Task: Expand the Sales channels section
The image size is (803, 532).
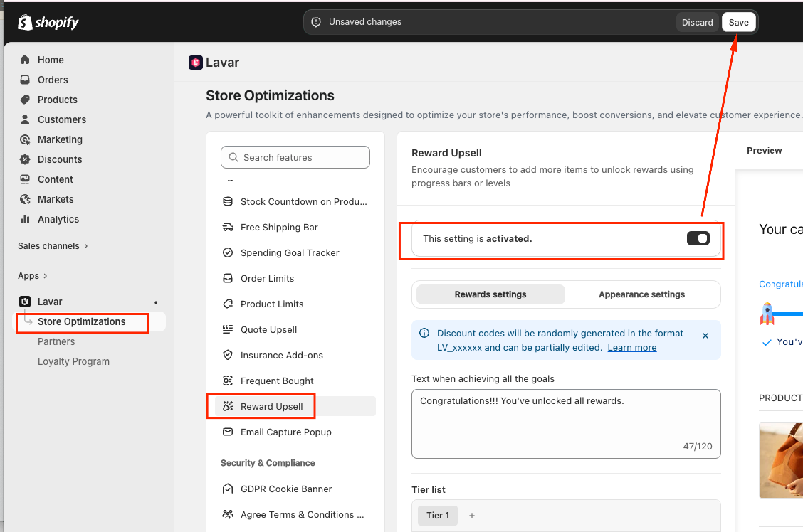Action: tap(53, 246)
